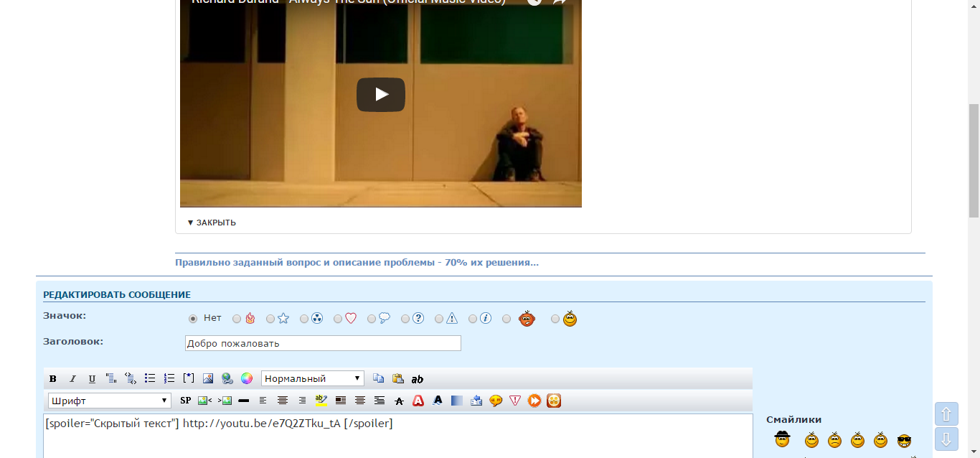Viewport: 980px width, 458px height.
Task: Paste from clipboard icon in editor toolbar
Action: coord(398,378)
